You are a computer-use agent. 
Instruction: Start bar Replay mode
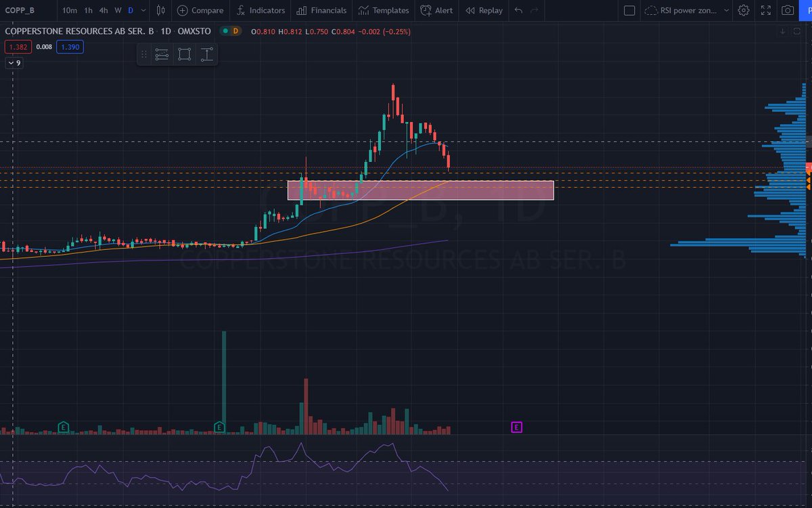point(484,10)
